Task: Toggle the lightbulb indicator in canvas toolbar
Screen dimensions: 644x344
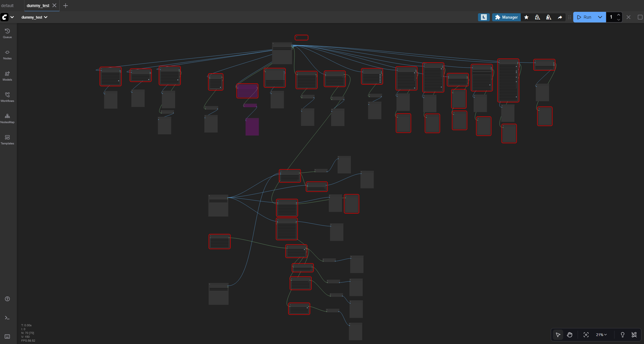Action: [x=622, y=335]
